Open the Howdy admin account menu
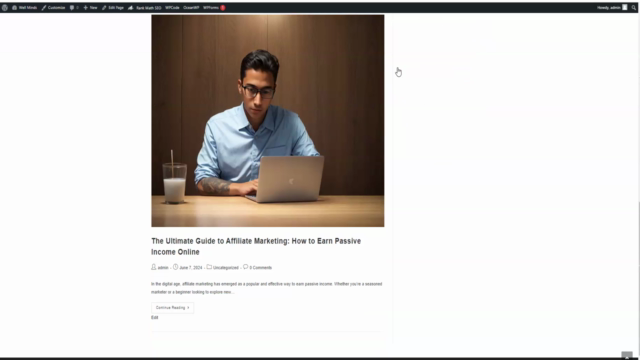 tap(612, 7)
